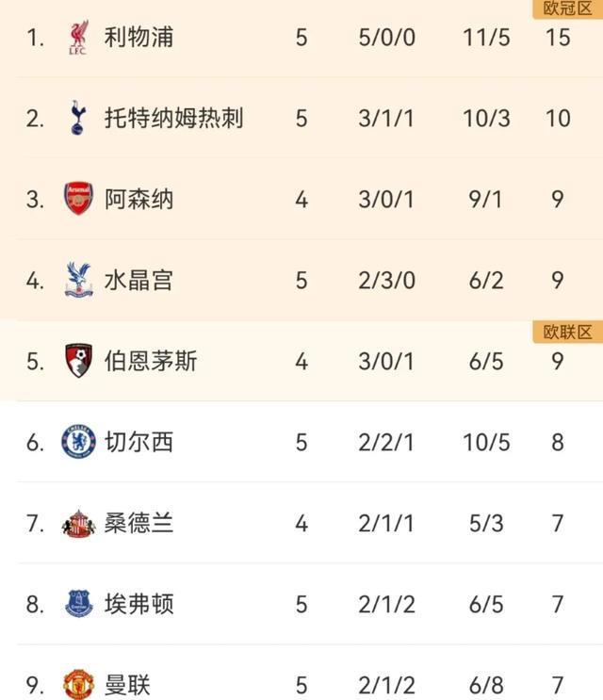Click the Manchester United crest
The height and width of the screenshot is (700, 603).
78,684
